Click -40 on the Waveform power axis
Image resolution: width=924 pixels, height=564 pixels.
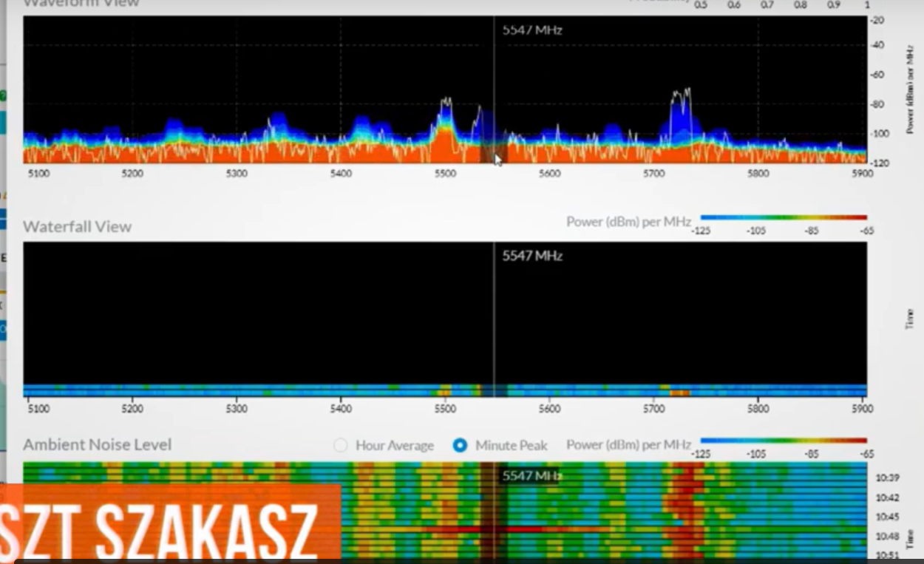coord(878,45)
